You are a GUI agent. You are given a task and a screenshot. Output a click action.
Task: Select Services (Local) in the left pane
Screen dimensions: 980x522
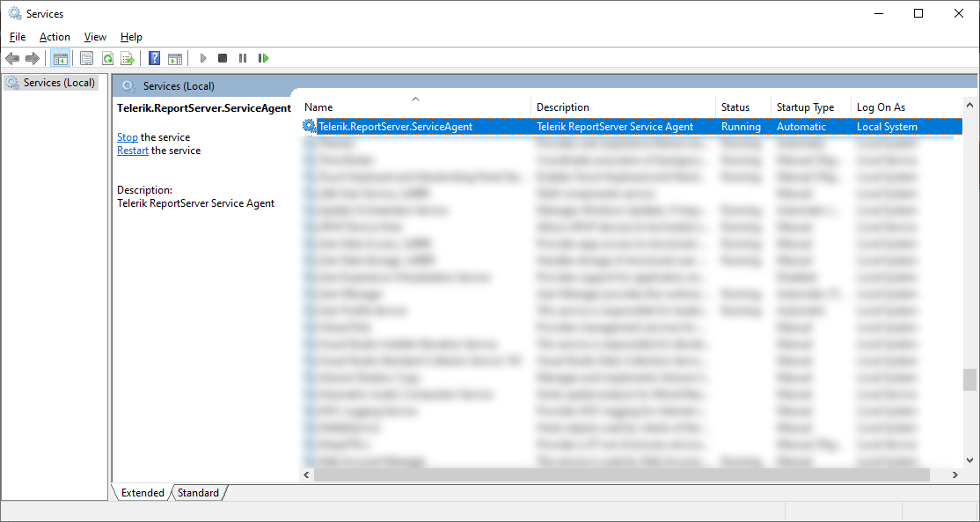pyautogui.click(x=53, y=82)
